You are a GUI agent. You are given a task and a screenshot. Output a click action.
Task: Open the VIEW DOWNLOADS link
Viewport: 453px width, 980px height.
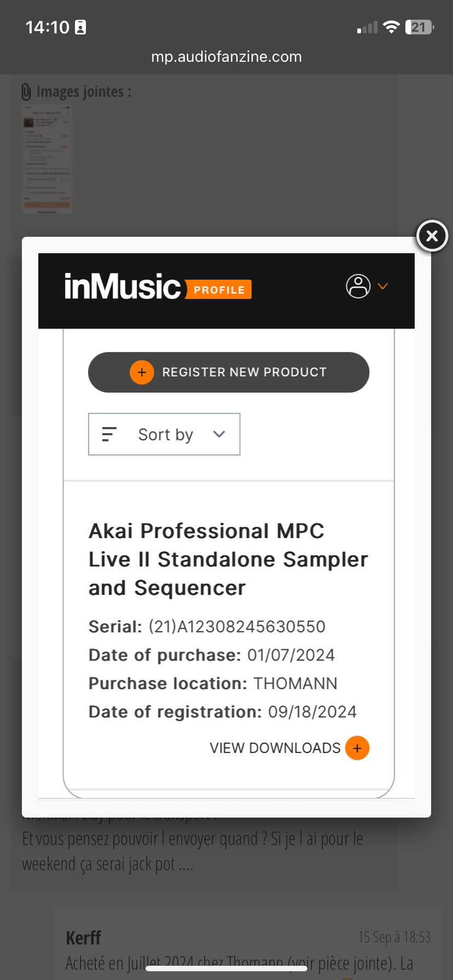(275, 748)
